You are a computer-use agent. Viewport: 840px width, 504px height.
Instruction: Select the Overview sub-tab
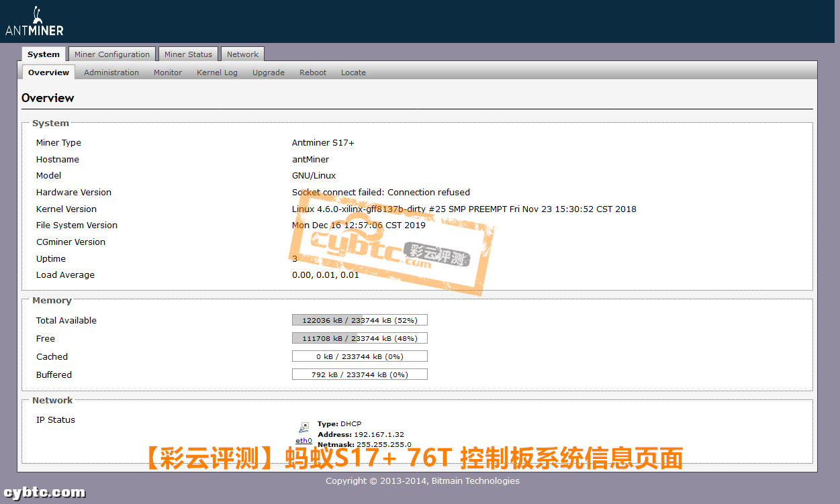click(x=48, y=72)
